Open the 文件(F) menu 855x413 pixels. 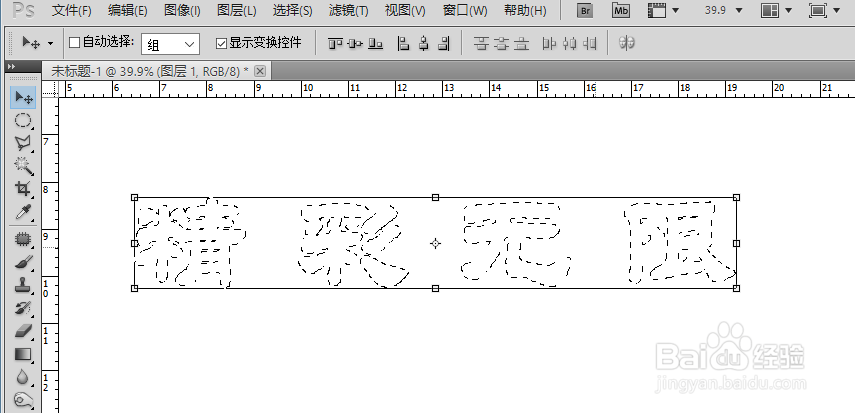pos(71,10)
